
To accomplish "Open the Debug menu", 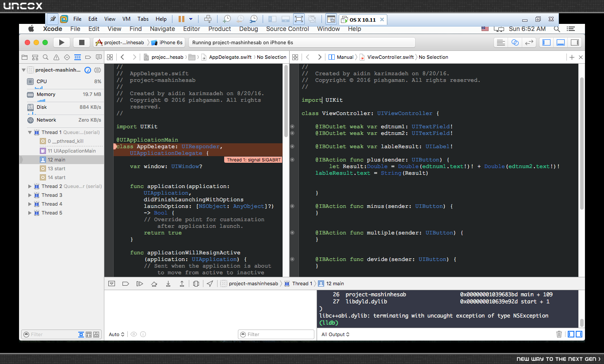I will point(248,29).
